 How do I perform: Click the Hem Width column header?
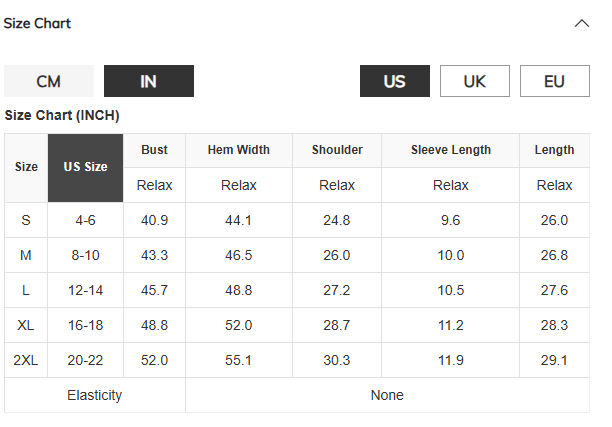pyautogui.click(x=238, y=150)
